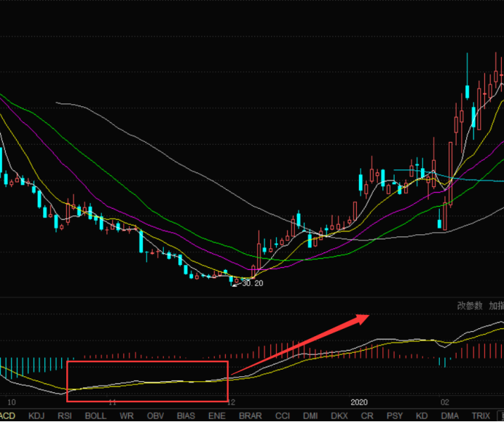Click the 加指标 add indicator button
This screenshot has height=422, width=504.
(x=496, y=306)
